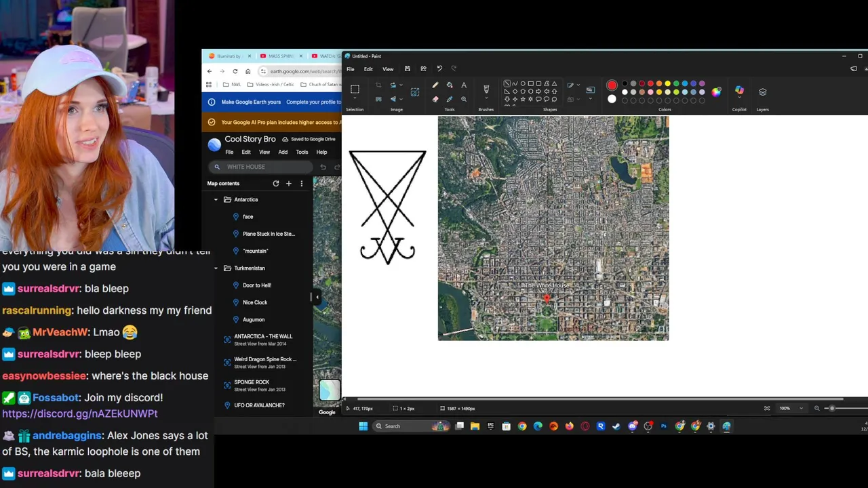Collapse the Turkmenistan folder
The image size is (868, 488).
(x=216, y=268)
